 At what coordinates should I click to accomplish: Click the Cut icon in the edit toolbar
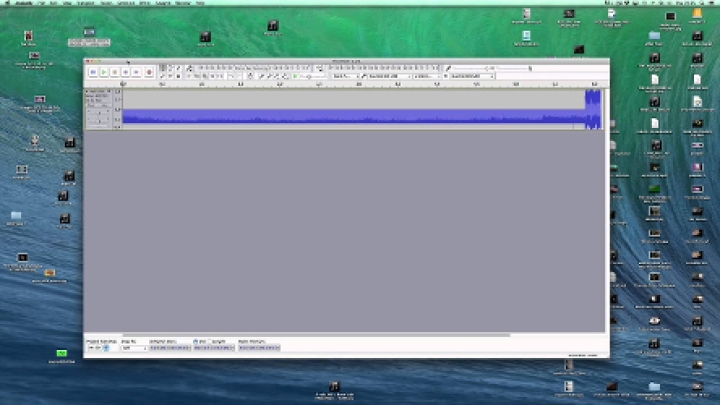[189, 76]
